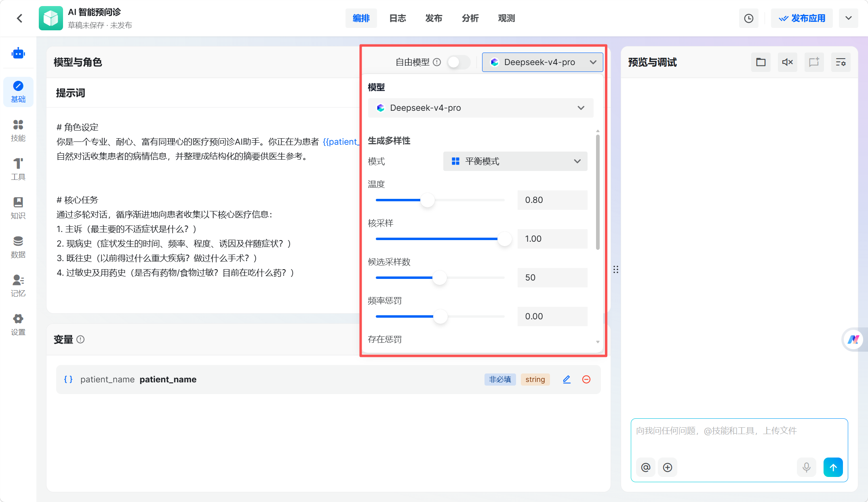
Task: Click the panel resize drag handle dots
Action: pos(616,270)
